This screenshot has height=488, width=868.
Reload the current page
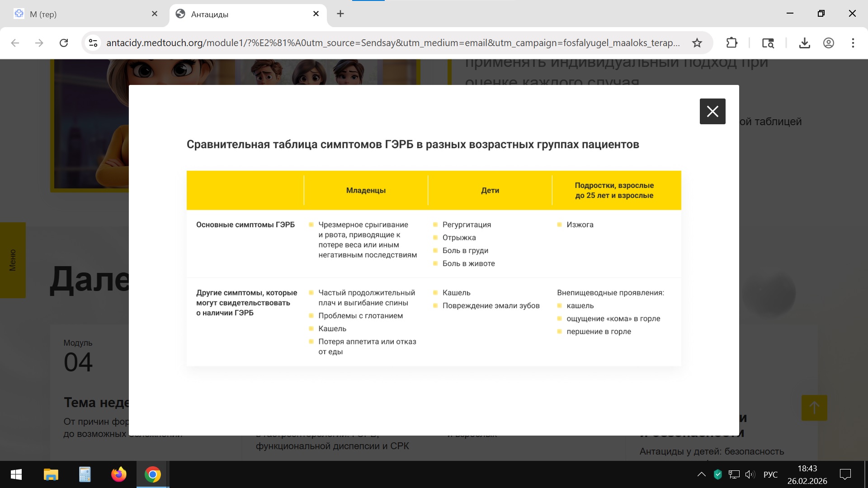coord(64,43)
